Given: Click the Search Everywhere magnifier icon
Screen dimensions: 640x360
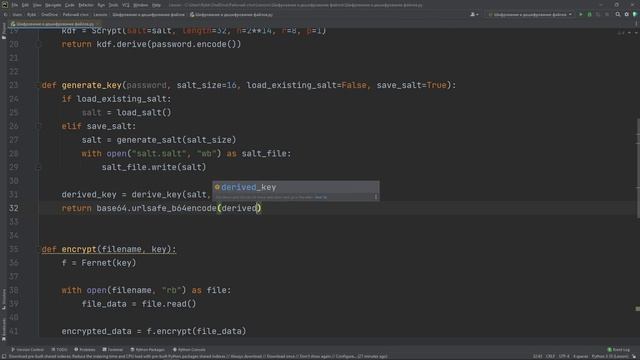Looking at the screenshot, I should pyautogui.click(x=618, y=15).
